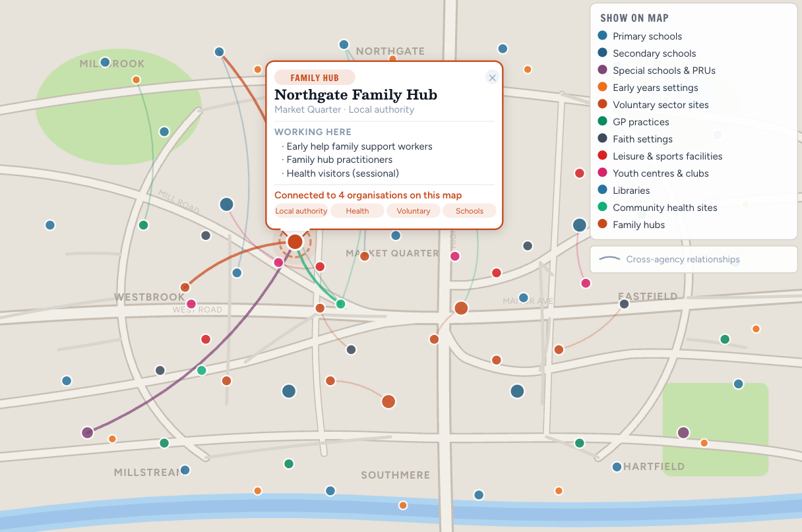Click the SHOW ON MAP heading

click(x=634, y=18)
